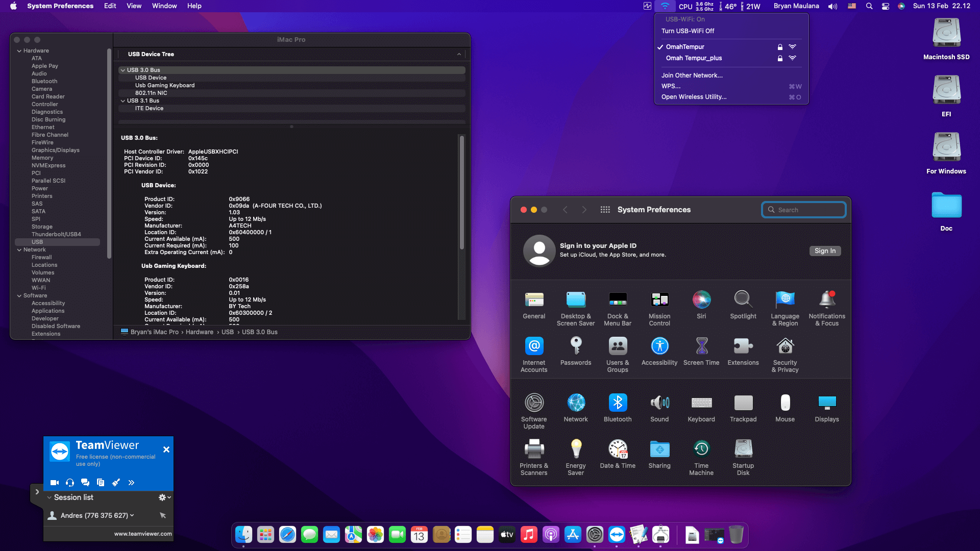The height and width of the screenshot is (551, 980).
Task: Open Printers & Scanners preferences
Action: [x=534, y=458]
